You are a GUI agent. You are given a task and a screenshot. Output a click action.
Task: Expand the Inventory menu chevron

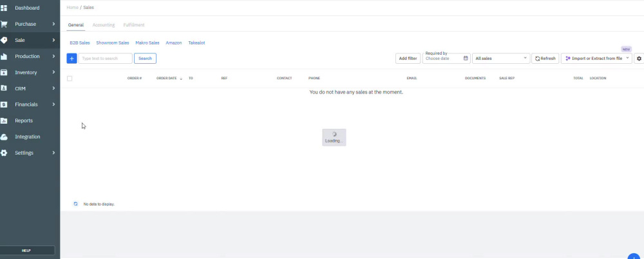(54, 72)
